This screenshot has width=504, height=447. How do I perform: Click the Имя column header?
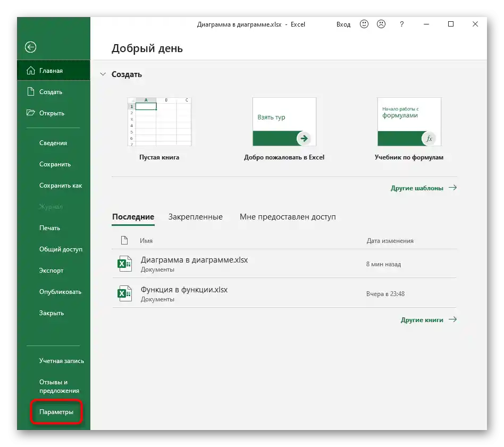[146, 241]
